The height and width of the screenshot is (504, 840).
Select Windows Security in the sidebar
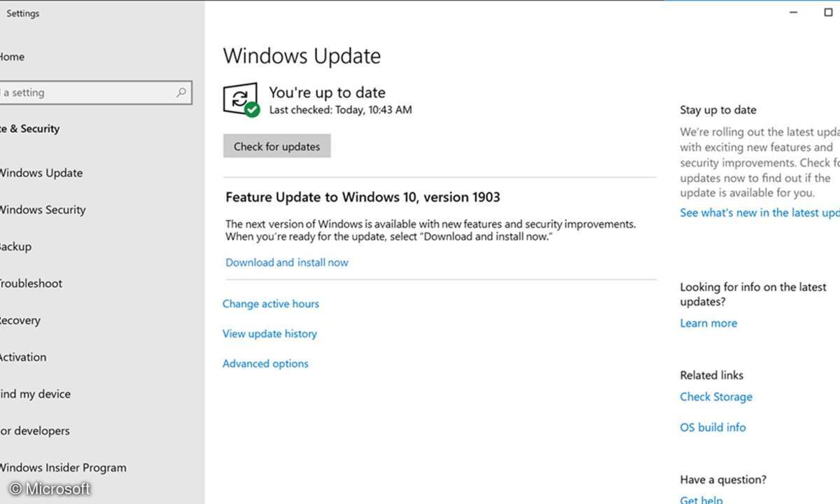(43, 209)
